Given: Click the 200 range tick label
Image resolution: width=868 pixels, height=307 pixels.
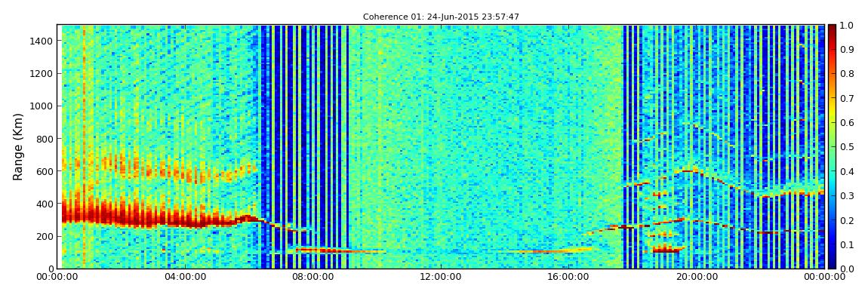Looking at the screenshot, I should click(45, 237).
